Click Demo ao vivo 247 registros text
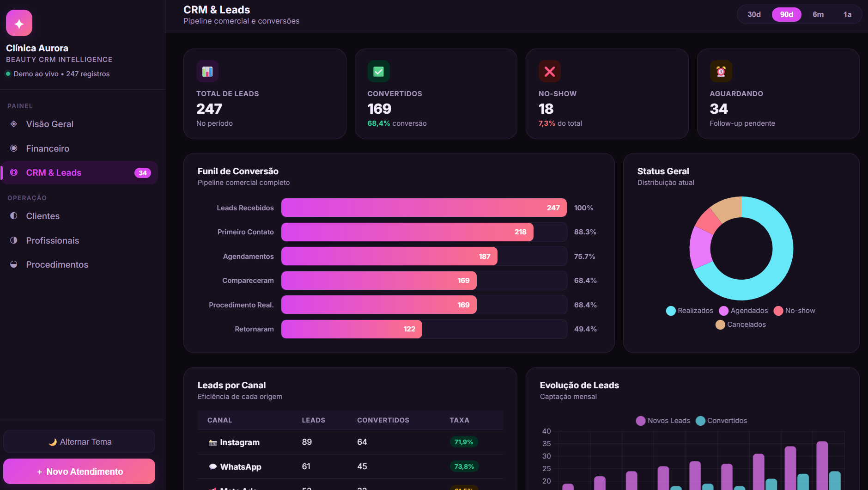This screenshot has width=868, height=490. click(x=61, y=74)
